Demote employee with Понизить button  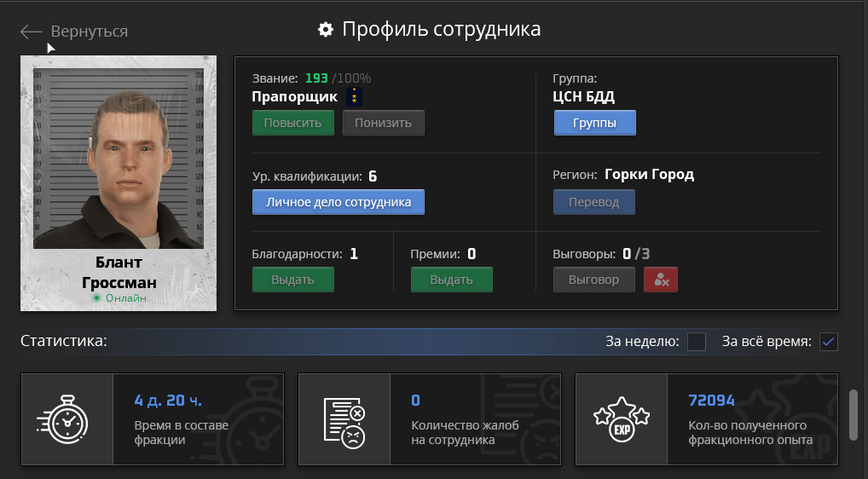(x=383, y=123)
